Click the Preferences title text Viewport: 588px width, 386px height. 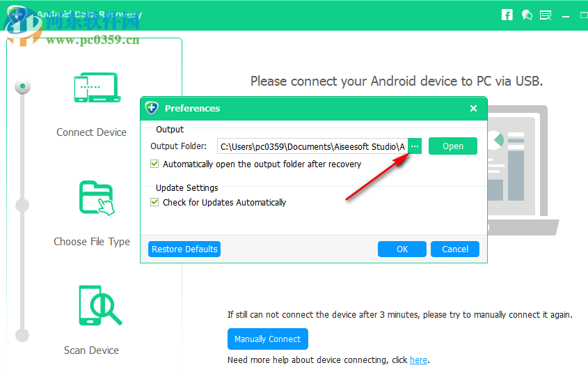click(192, 109)
